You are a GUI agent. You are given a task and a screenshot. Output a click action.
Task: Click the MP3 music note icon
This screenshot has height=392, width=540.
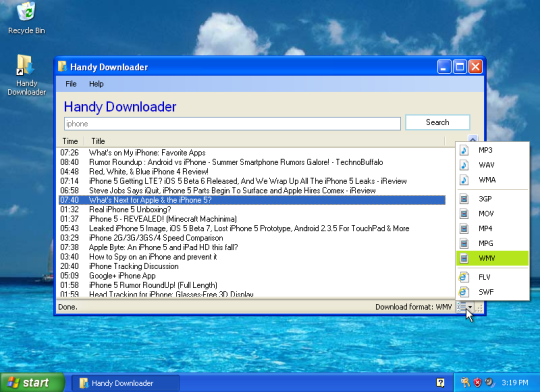(x=464, y=150)
